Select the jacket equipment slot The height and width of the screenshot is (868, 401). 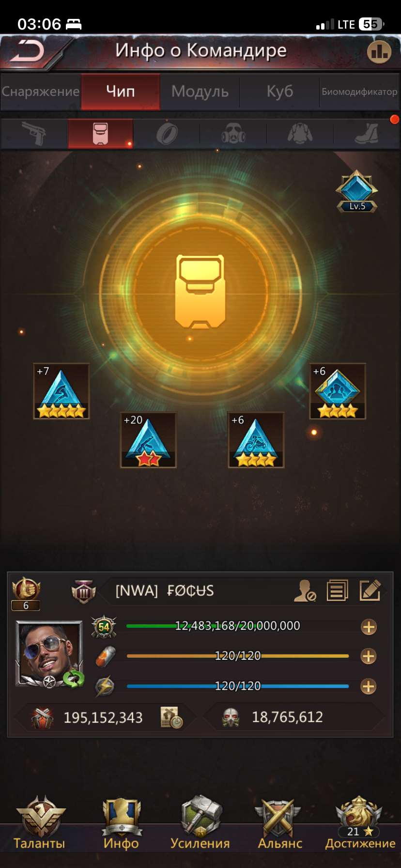(x=300, y=134)
